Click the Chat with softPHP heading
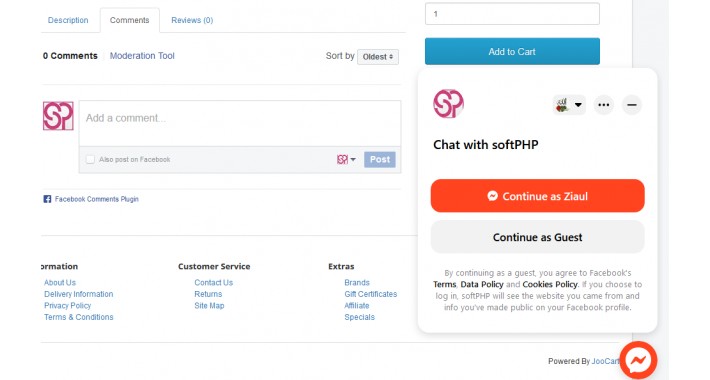This screenshot has width=710, height=380. (486, 144)
